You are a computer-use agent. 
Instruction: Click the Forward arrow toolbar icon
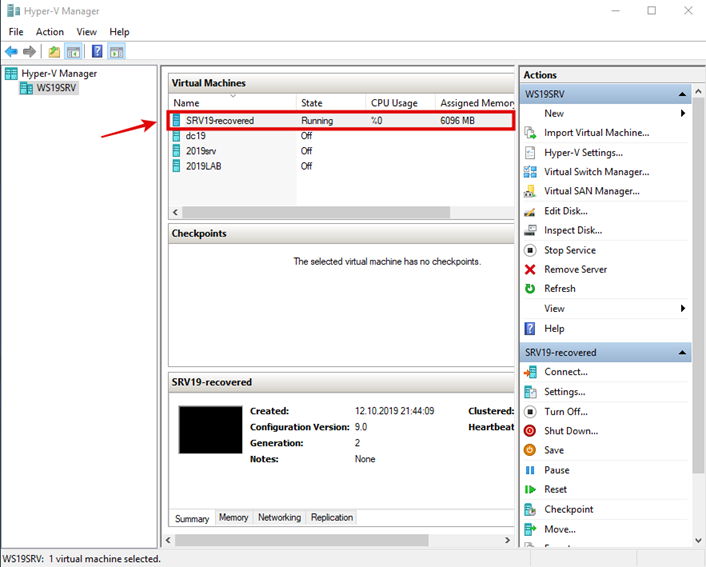click(29, 52)
